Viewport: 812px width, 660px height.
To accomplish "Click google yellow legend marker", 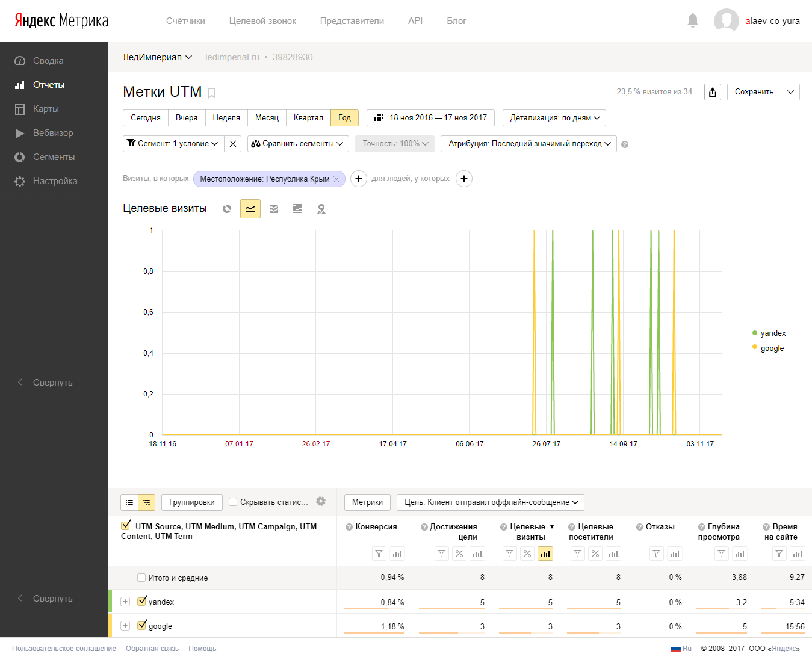I will (x=755, y=347).
